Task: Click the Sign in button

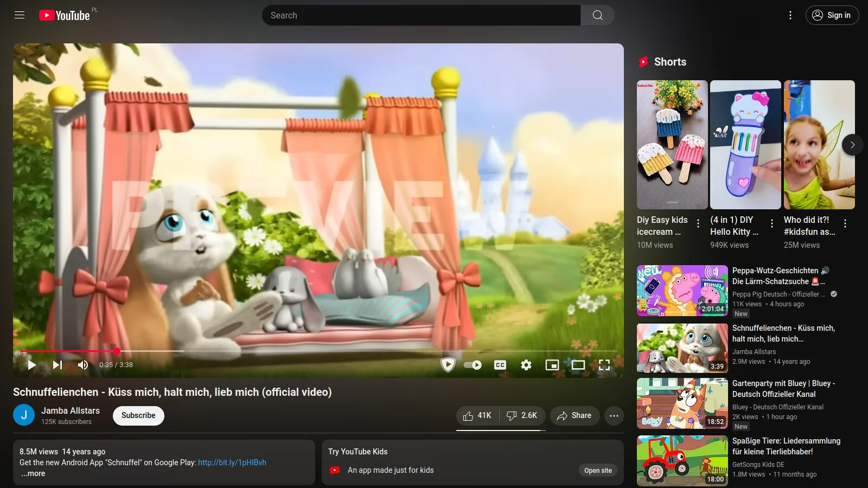Action: (832, 15)
